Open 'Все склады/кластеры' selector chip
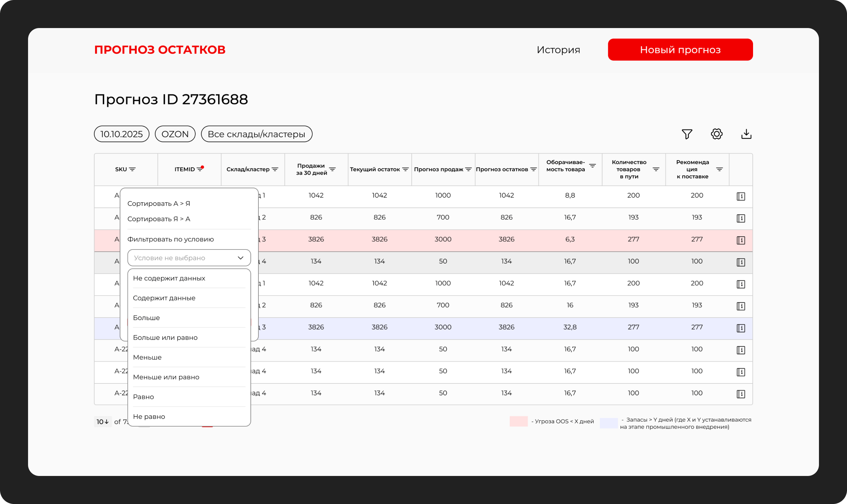Viewport: 847px width, 504px height. pos(256,134)
